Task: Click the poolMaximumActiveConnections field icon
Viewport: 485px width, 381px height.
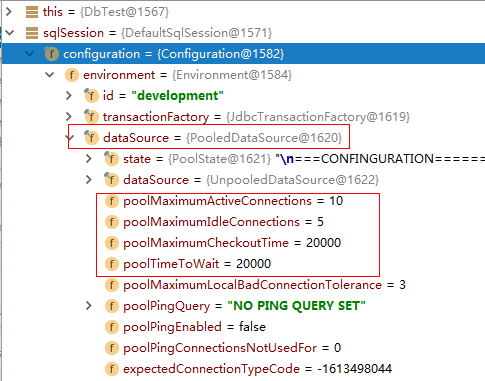Action: click(x=112, y=201)
